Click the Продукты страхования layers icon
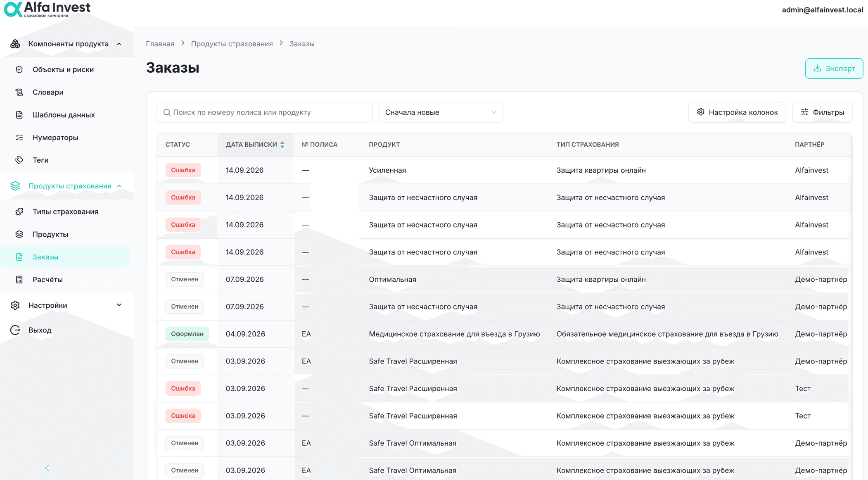This screenshot has width=868, height=480. point(15,186)
